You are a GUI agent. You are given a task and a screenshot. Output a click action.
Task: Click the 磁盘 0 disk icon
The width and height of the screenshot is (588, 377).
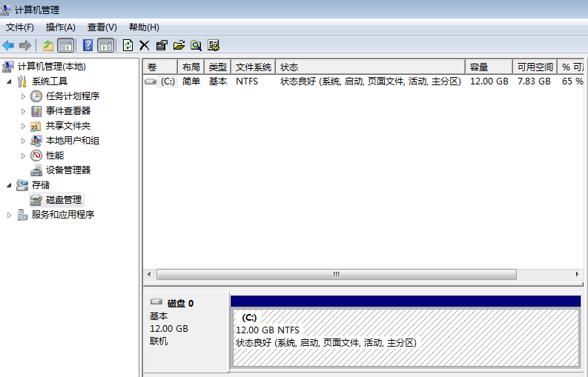coord(156,301)
